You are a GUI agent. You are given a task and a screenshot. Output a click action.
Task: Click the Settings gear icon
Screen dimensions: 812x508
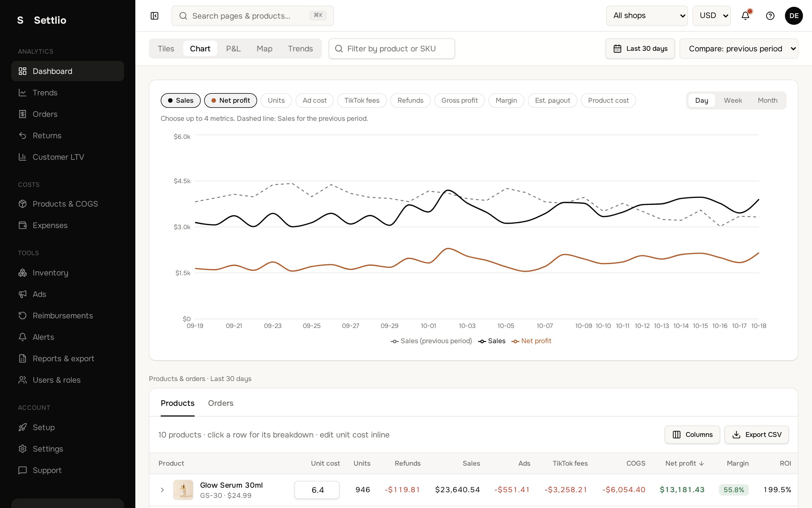tap(23, 449)
